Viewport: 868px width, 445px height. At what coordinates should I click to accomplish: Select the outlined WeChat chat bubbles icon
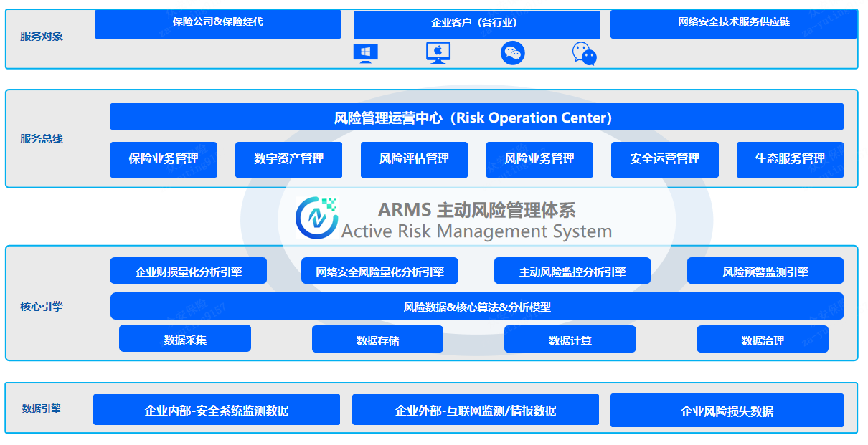click(x=585, y=54)
